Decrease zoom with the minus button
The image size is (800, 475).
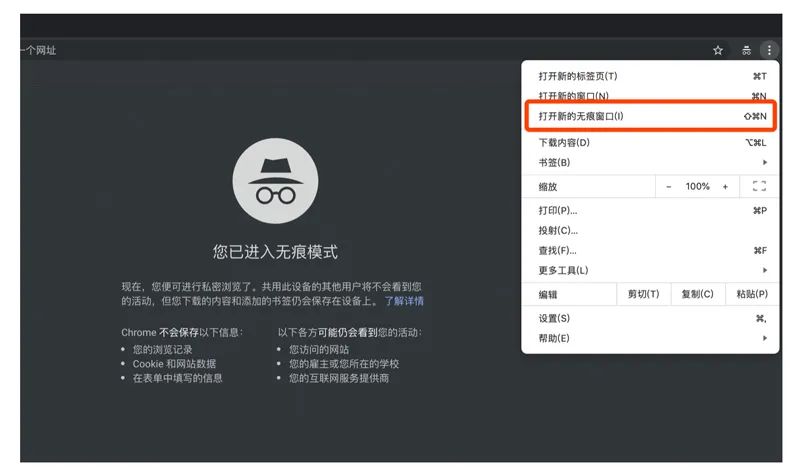[668, 187]
